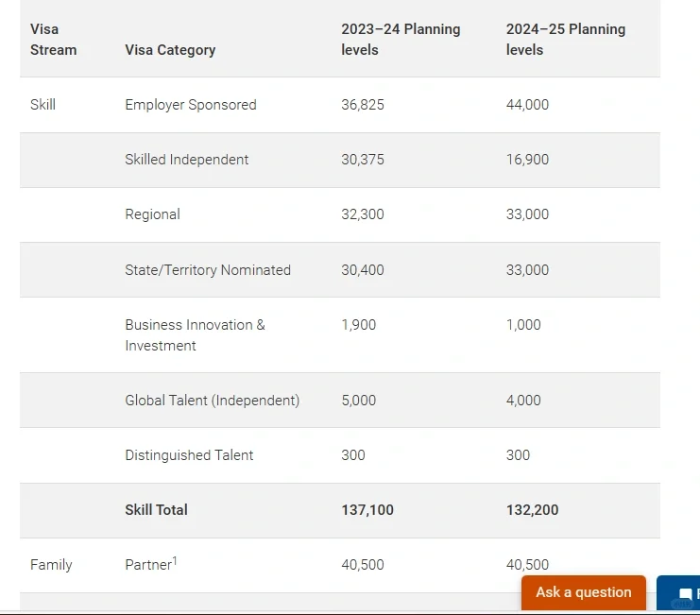Select the 137,100 Skill Total value
This screenshot has height=615, width=700.
coord(367,510)
